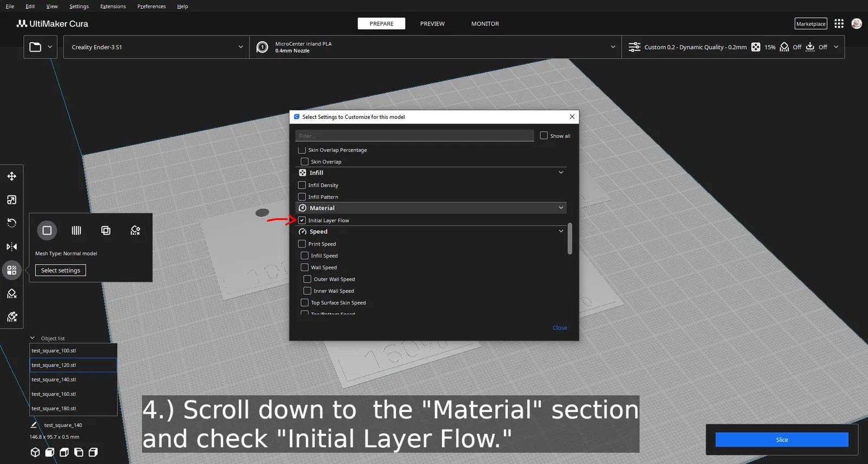Check the Top Surface Skin Speed setting
868x464 pixels.
pos(305,302)
